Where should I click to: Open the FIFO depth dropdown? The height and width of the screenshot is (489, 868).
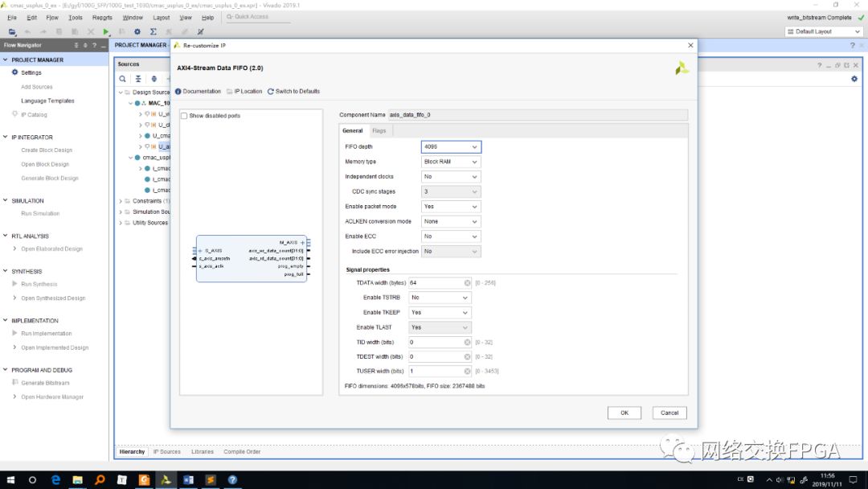pyautogui.click(x=451, y=146)
